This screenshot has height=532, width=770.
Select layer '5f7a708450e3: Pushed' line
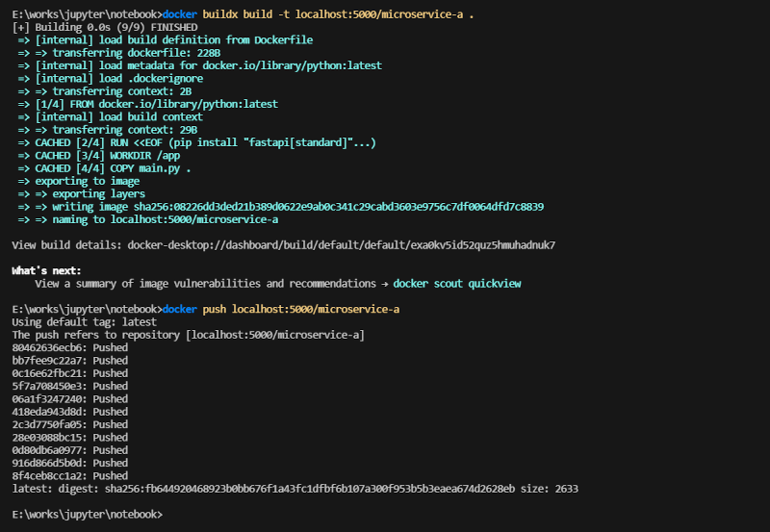pos(69,386)
